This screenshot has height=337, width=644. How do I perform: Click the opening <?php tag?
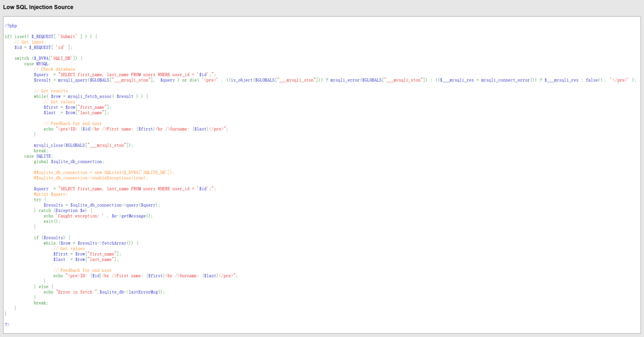(11, 26)
